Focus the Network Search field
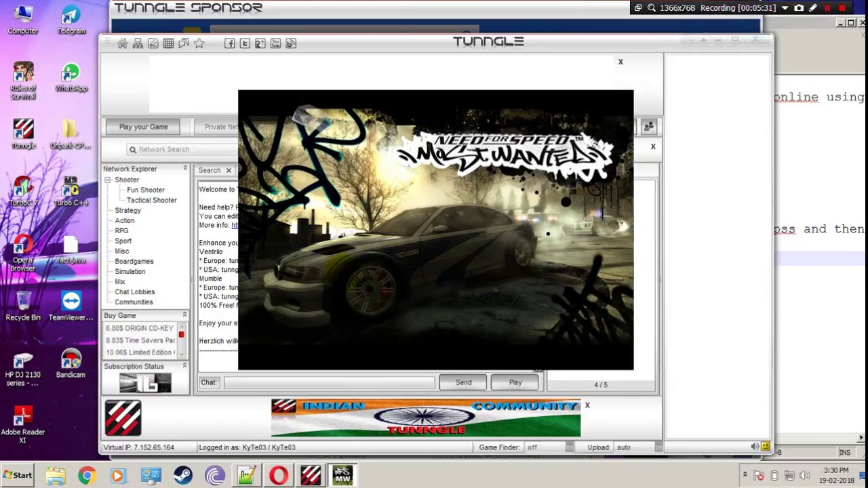Viewport: 868px width, 488px height. pos(182,149)
